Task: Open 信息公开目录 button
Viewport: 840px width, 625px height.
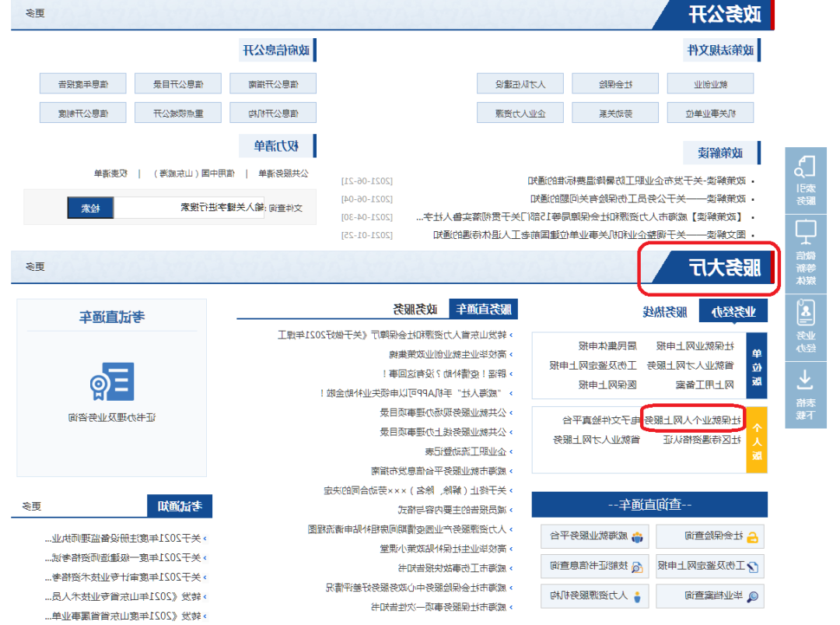Action: pos(178,83)
